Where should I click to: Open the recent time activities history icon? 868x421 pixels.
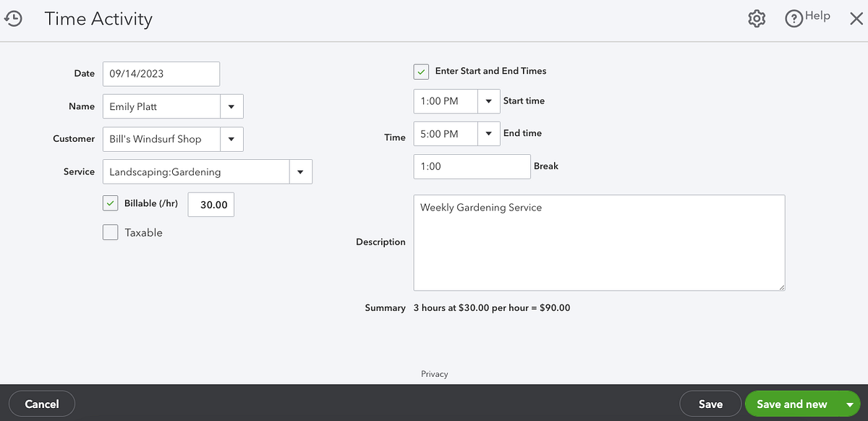point(14,18)
